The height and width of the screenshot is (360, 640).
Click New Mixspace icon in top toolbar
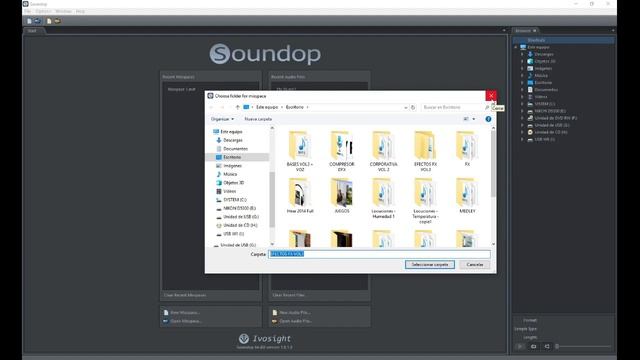29,21
